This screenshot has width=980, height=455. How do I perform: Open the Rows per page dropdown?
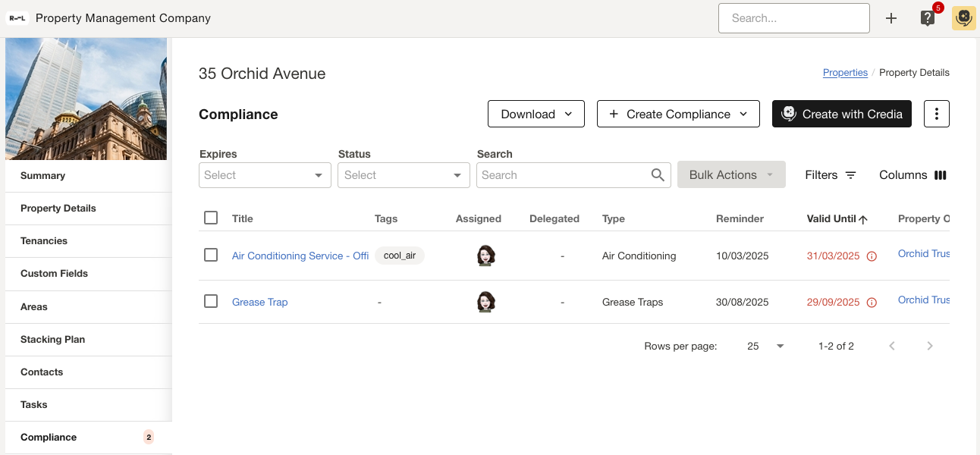click(765, 346)
